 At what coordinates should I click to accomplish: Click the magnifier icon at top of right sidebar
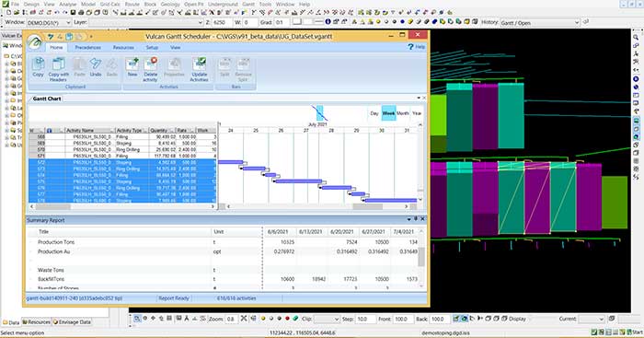(636, 38)
